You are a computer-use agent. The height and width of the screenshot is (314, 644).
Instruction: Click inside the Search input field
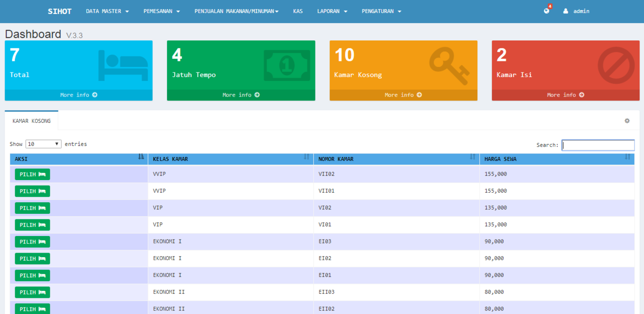(x=598, y=144)
